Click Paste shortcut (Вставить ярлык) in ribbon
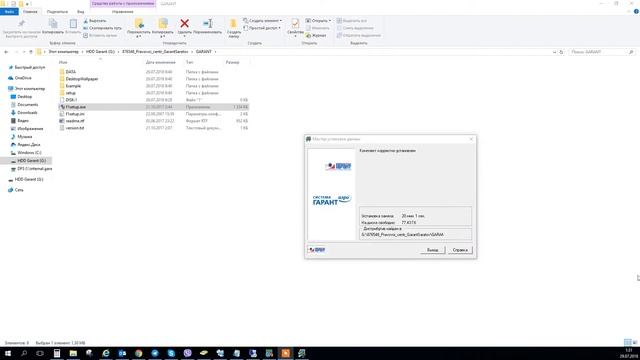Screen dimensions: 640x360 point(100,36)
